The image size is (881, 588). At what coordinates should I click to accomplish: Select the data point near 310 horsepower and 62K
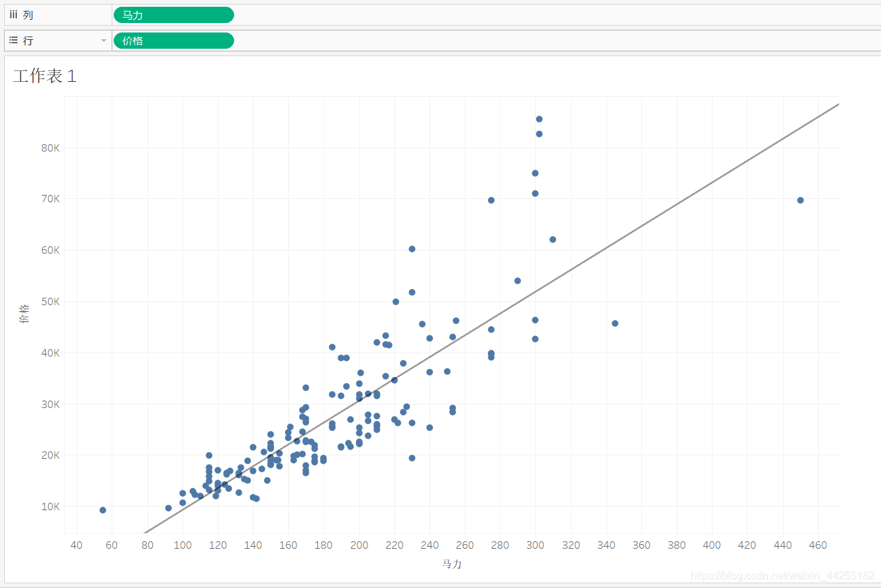(x=553, y=240)
